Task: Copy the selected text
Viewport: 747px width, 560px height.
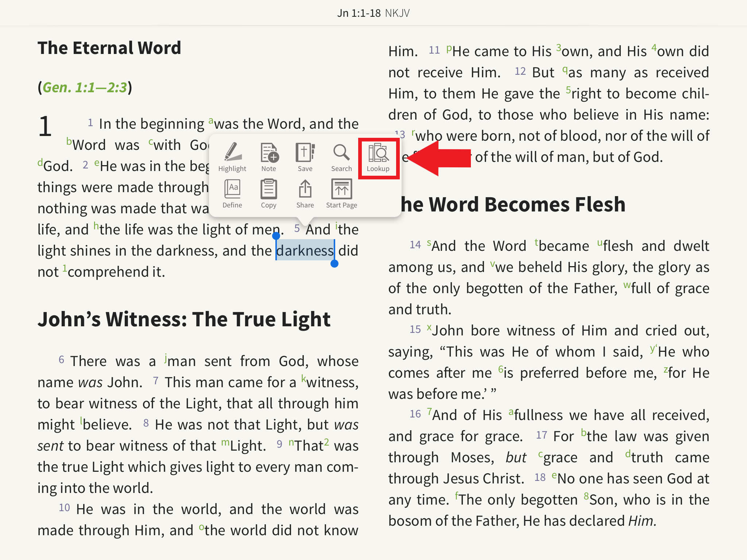Action: tap(269, 194)
